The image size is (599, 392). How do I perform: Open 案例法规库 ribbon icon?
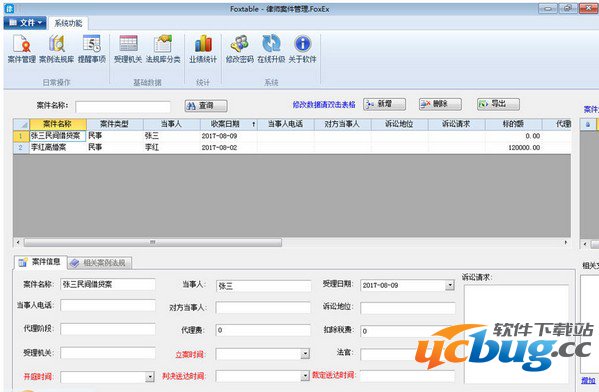click(57, 49)
